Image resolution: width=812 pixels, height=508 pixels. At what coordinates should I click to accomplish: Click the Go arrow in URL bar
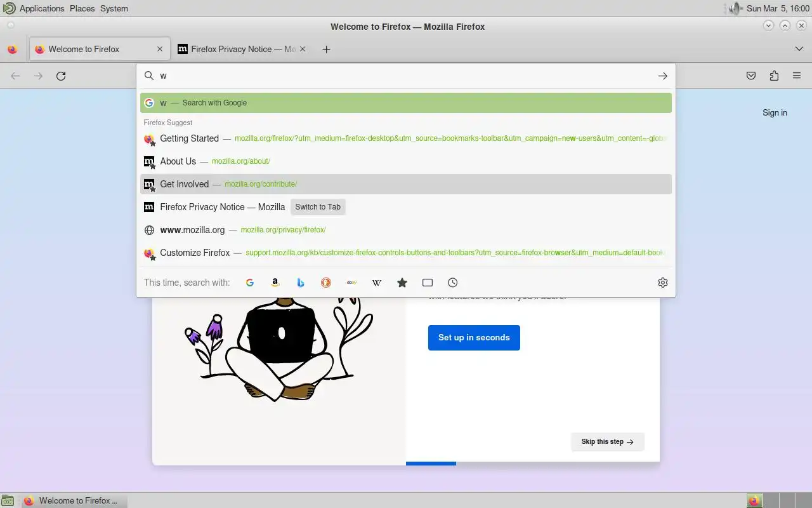pyautogui.click(x=662, y=76)
